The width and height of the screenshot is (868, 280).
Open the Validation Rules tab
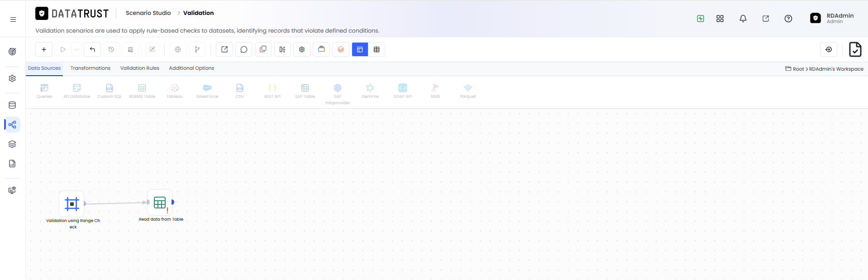point(140,68)
